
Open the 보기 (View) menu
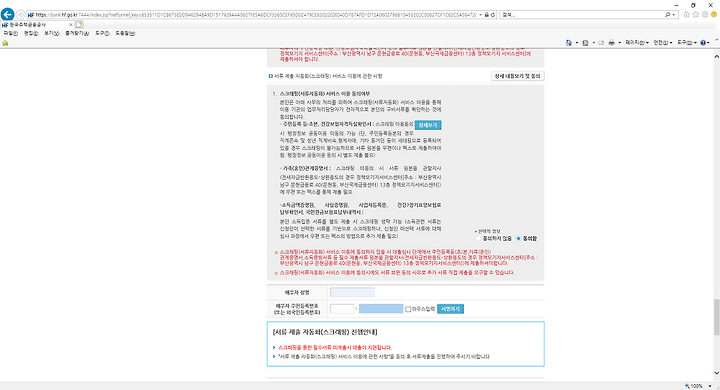click(51, 34)
